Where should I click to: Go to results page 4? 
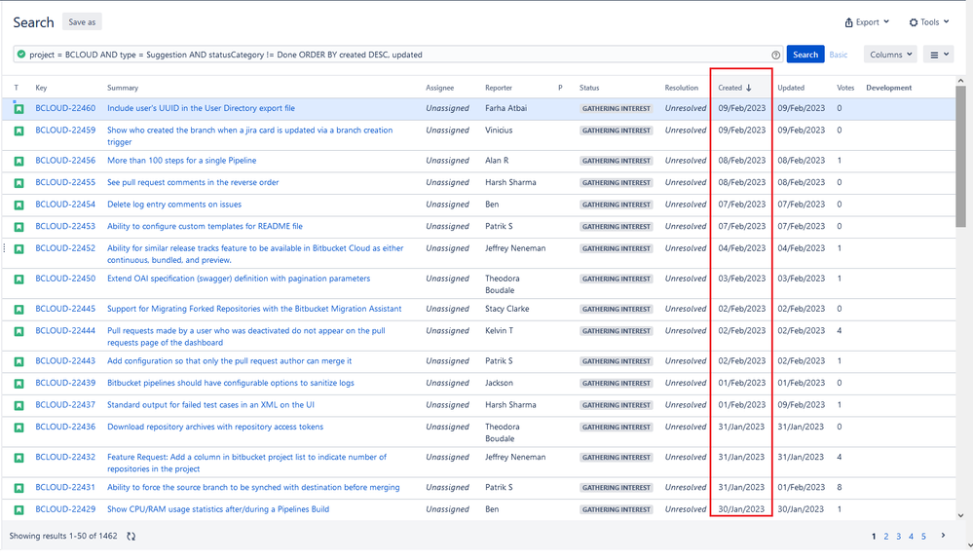pos(911,537)
